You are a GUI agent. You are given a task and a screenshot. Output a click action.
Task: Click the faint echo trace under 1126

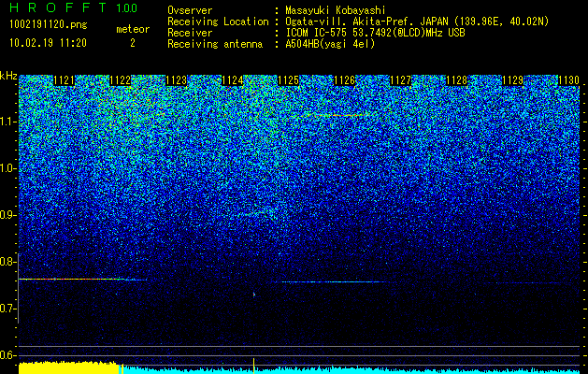click(334, 281)
